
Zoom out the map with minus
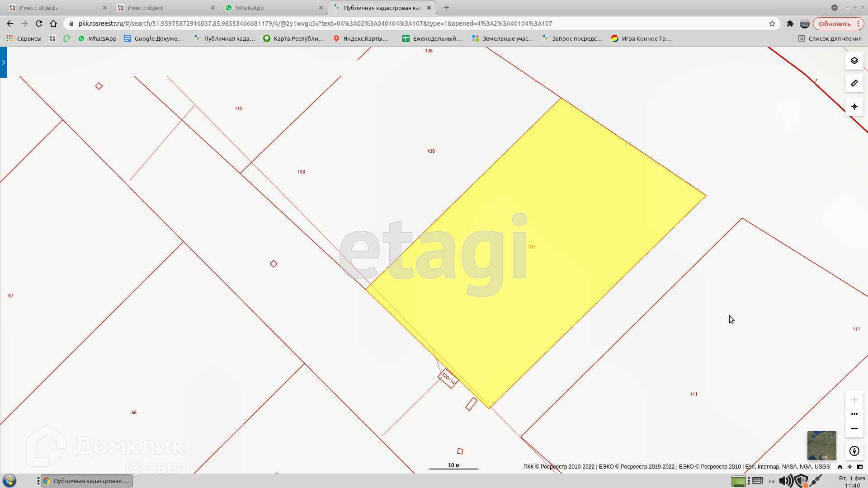(x=854, y=428)
